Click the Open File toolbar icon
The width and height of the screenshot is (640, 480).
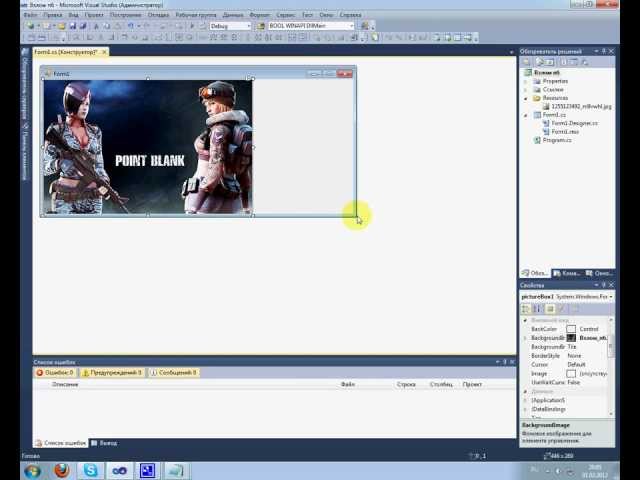coord(61,26)
